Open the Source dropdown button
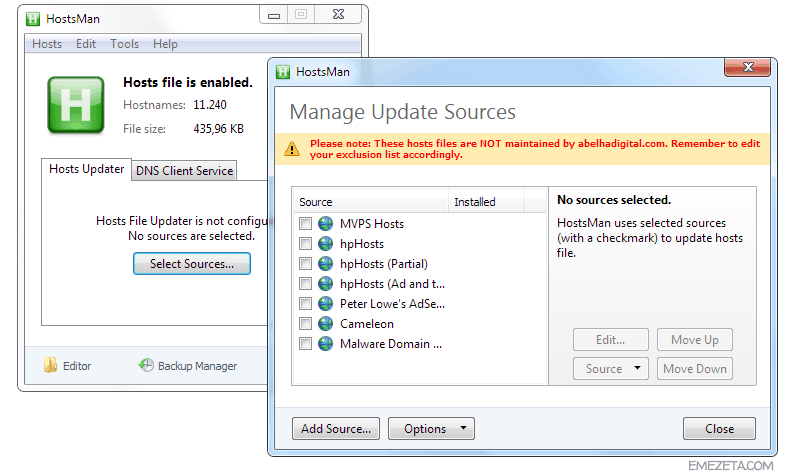The height and width of the screenshot is (475, 800). (611, 368)
